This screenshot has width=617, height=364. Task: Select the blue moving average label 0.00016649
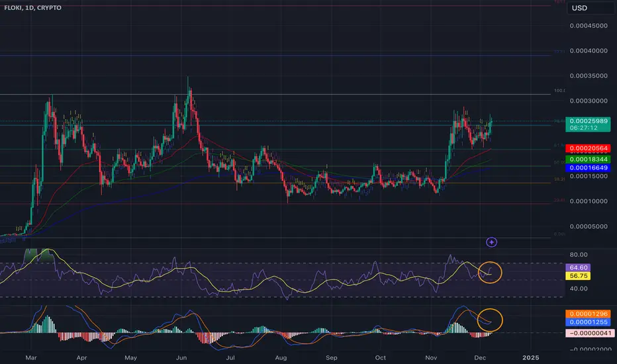[589, 168]
